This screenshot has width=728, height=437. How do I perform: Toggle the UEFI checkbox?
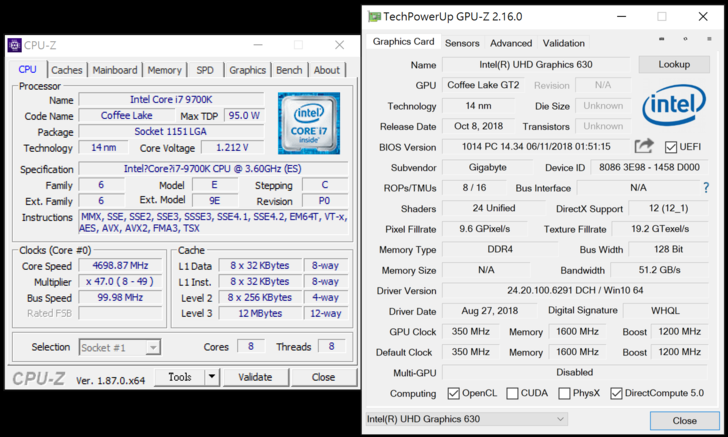point(671,147)
